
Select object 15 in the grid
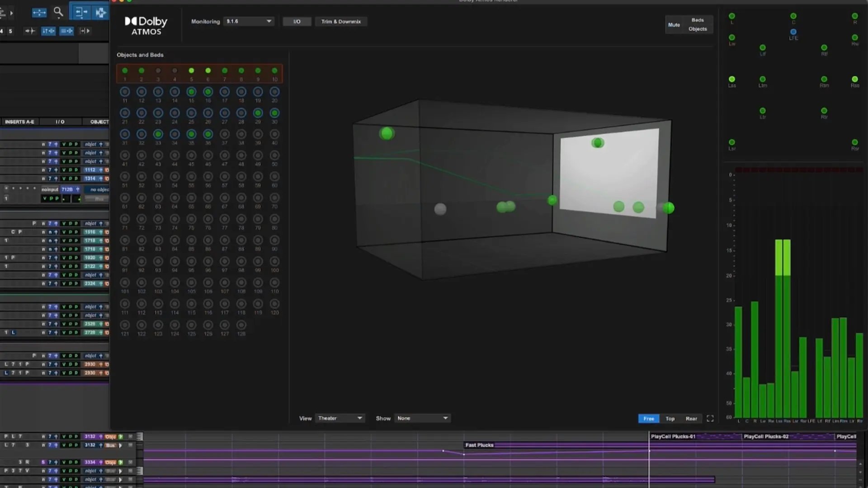click(191, 92)
